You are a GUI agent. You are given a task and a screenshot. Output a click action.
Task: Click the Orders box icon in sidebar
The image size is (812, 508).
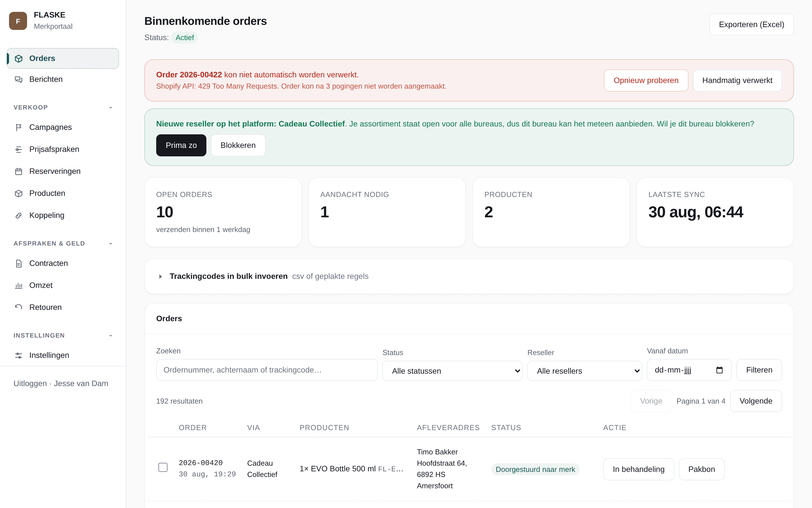click(x=19, y=58)
